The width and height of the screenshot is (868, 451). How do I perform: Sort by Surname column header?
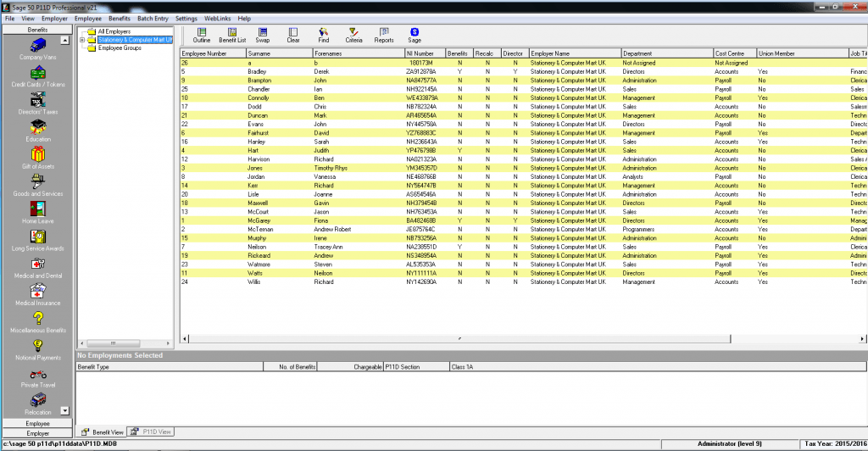tap(279, 53)
